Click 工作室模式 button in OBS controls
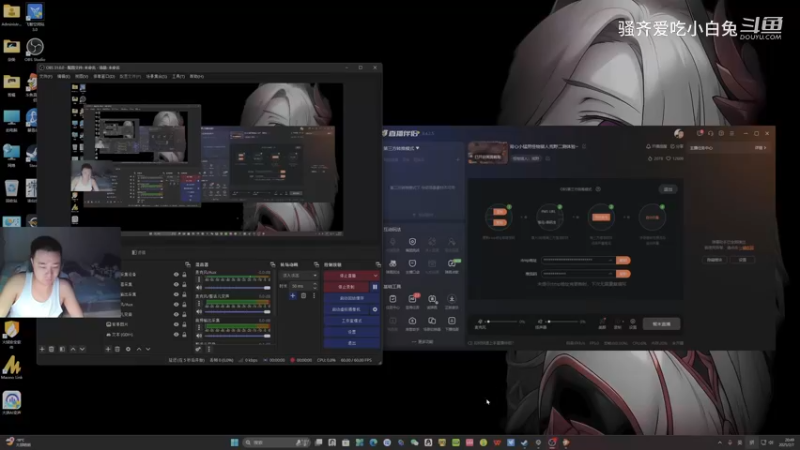This screenshot has width=800, height=450. pyautogui.click(x=352, y=320)
